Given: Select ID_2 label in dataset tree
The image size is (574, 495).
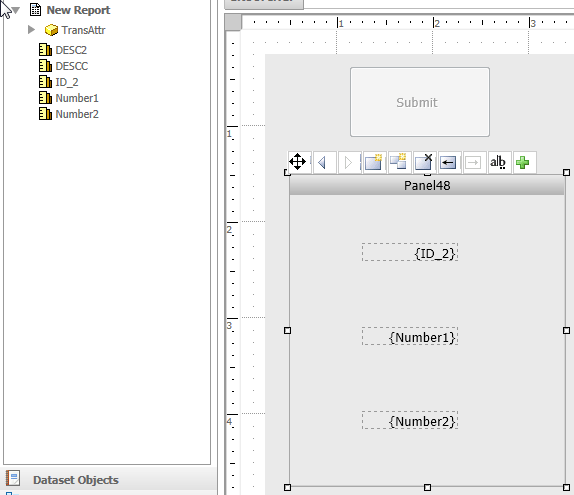Looking at the screenshot, I should 67,82.
